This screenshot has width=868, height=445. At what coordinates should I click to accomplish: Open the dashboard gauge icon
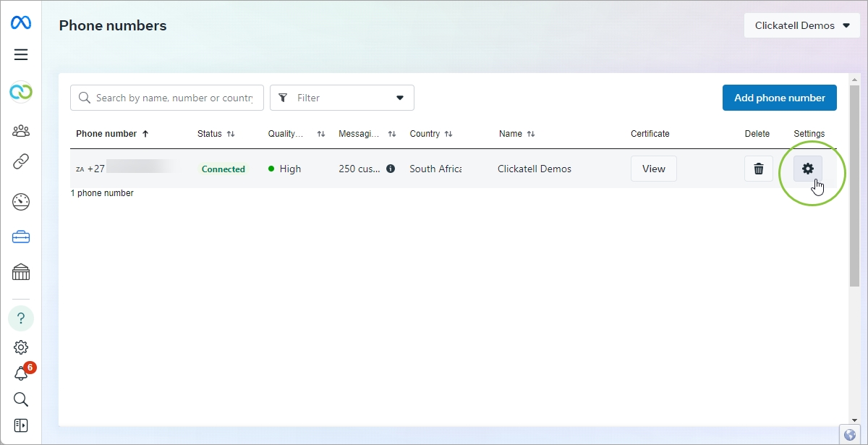click(21, 202)
